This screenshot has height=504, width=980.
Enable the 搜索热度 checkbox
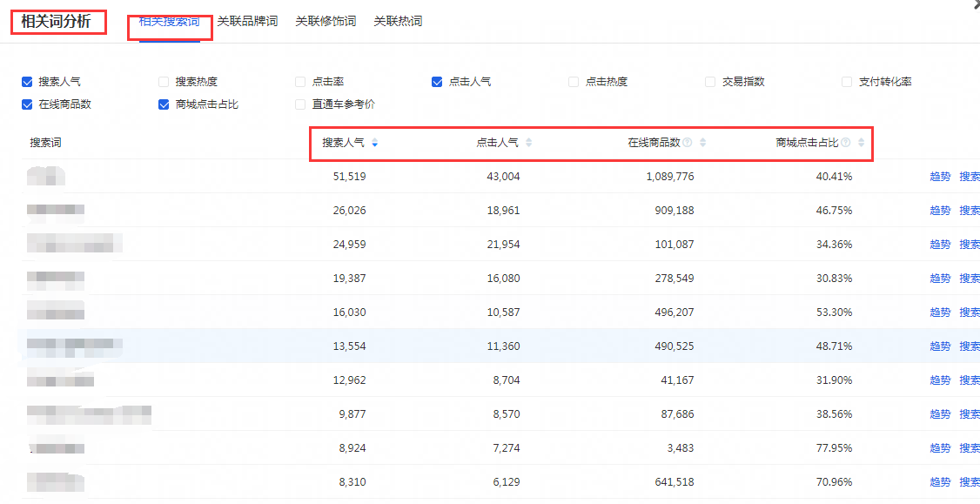tap(164, 82)
